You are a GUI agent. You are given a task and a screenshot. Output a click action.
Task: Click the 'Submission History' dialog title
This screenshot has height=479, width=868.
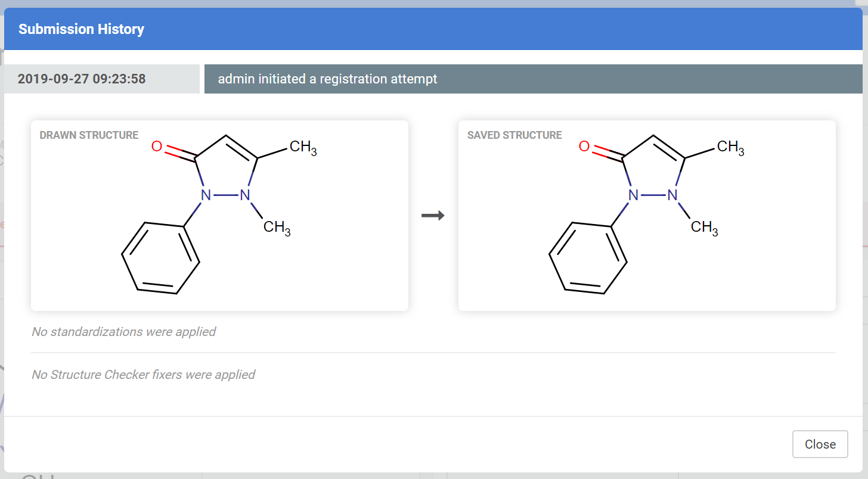click(x=81, y=29)
